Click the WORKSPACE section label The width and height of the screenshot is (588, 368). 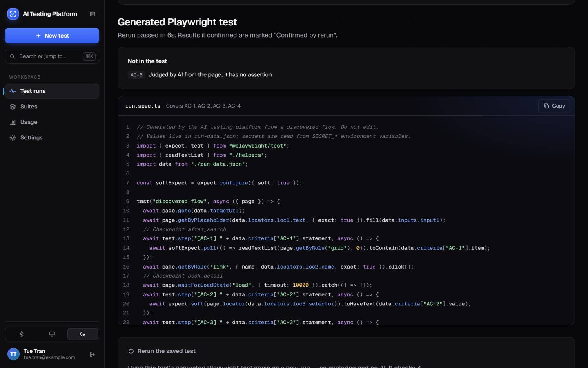click(25, 77)
